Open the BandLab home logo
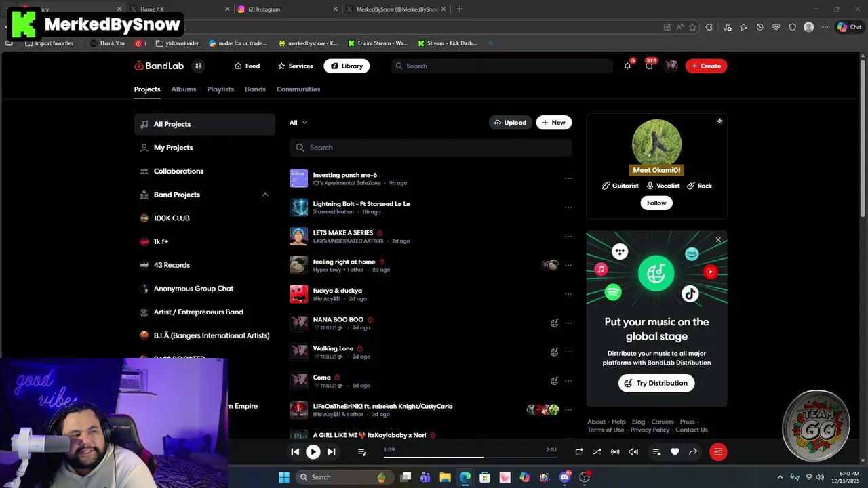This screenshot has width=868, height=488. (x=159, y=66)
